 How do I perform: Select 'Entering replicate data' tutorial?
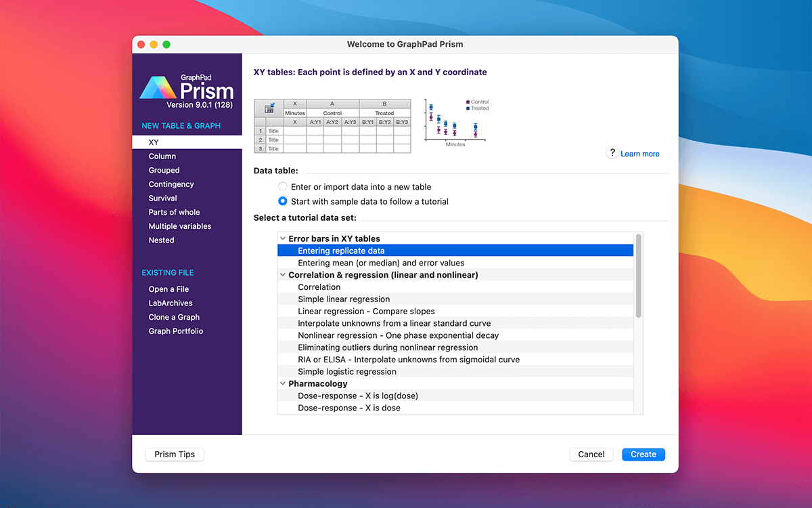pos(455,251)
